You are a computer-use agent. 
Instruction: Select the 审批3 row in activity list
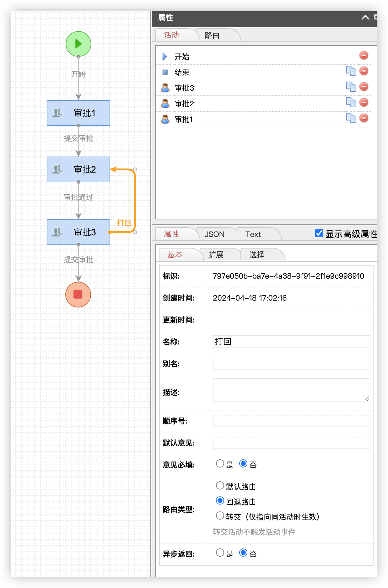[x=264, y=88]
